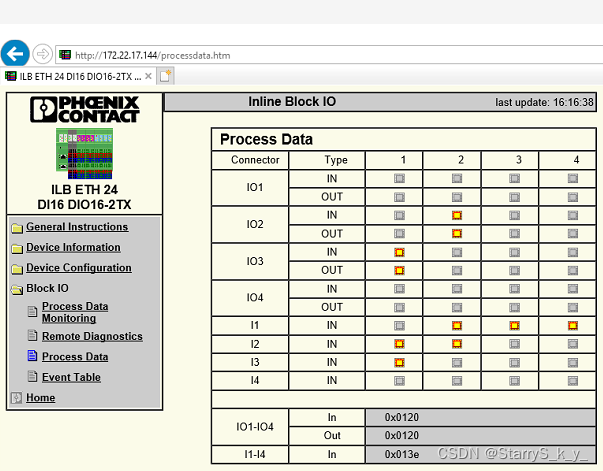
Task: Click the Home icon in sidebar
Action: point(17,398)
